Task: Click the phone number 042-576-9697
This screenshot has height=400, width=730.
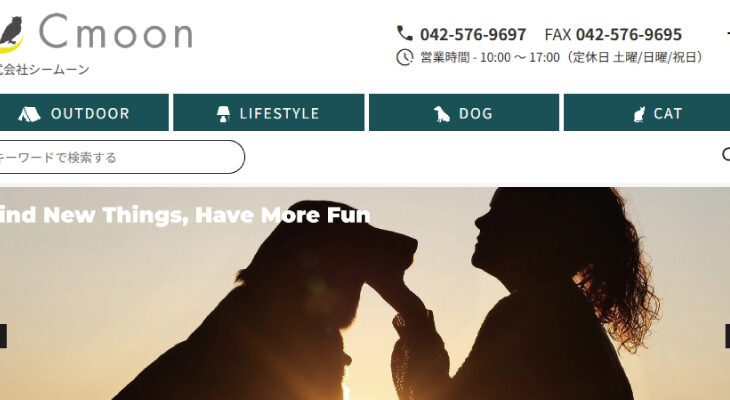Action: (473, 34)
